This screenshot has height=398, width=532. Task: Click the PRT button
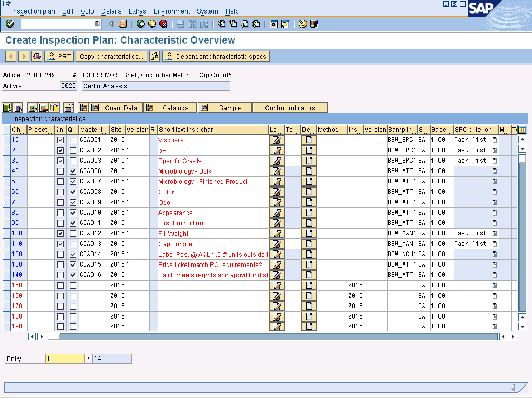(59, 56)
